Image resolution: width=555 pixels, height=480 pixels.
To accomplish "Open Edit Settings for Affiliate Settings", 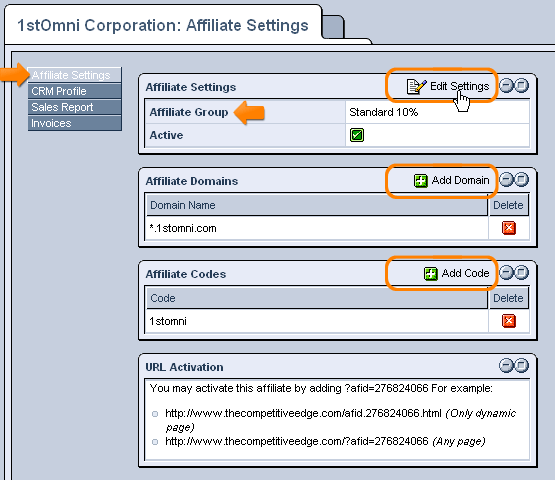I will [x=447, y=86].
